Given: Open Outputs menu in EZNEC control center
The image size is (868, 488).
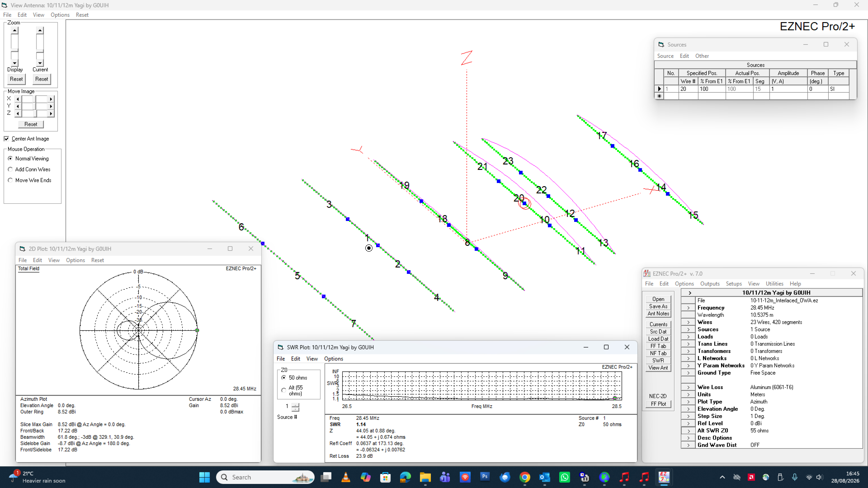Looking at the screenshot, I should pyautogui.click(x=710, y=284).
